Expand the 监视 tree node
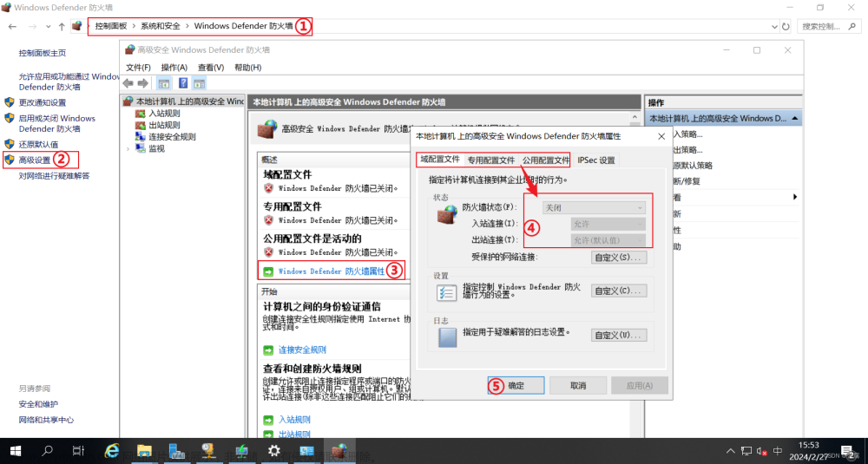Viewport: 868px width, 464px height. point(128,149)
